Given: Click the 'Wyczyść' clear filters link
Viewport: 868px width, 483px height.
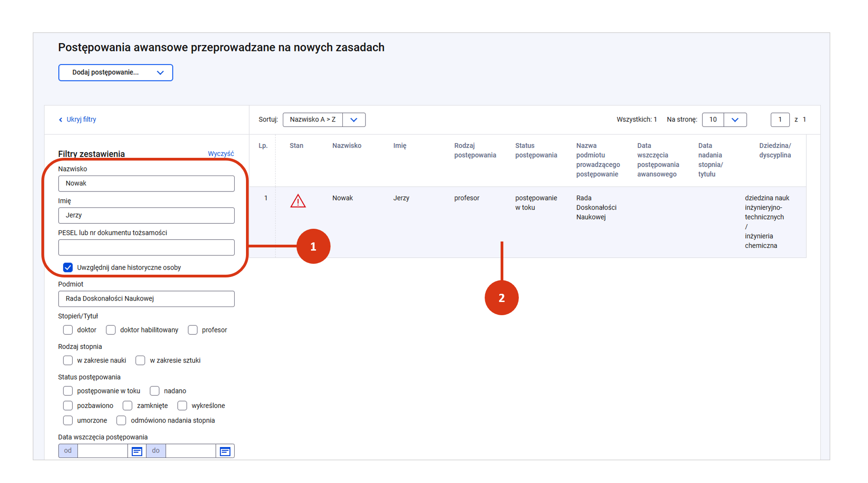Looking at the screenshot, I should coord(221,154).
